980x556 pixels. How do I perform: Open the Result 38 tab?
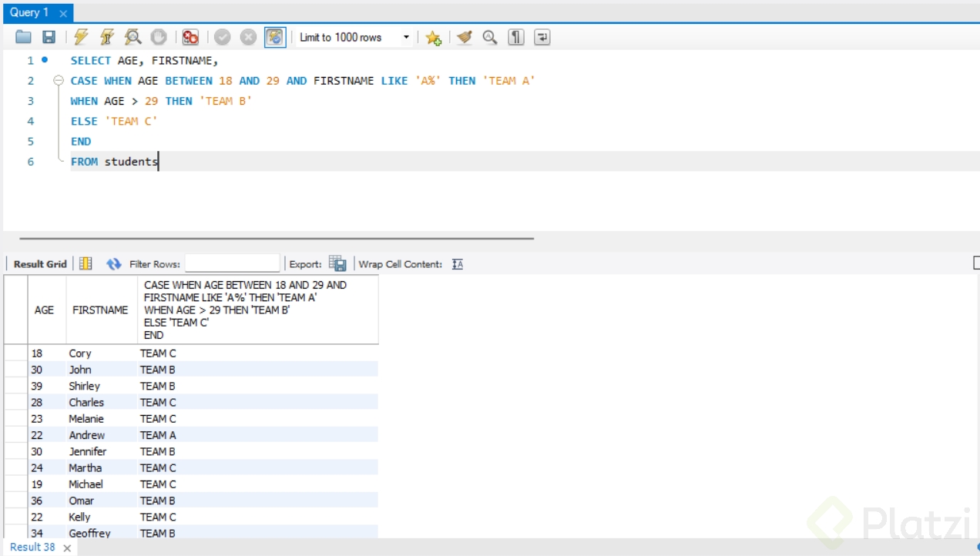(32, 547)
